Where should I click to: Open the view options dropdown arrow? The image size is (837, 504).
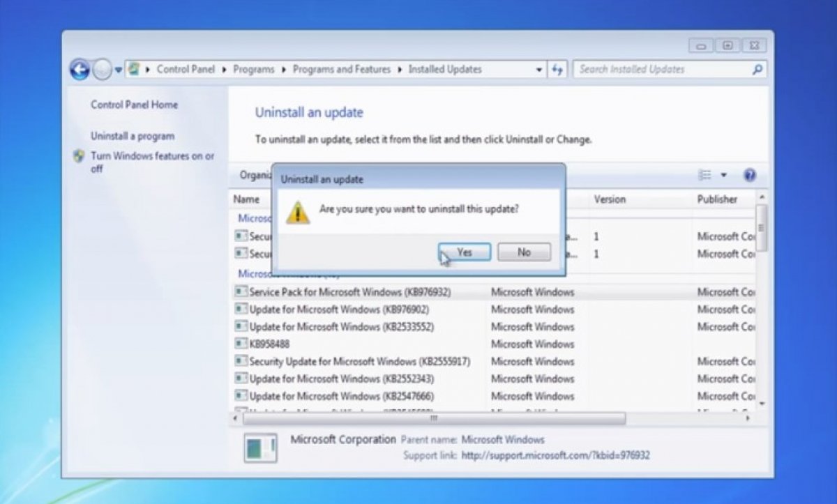click(723, 175)
